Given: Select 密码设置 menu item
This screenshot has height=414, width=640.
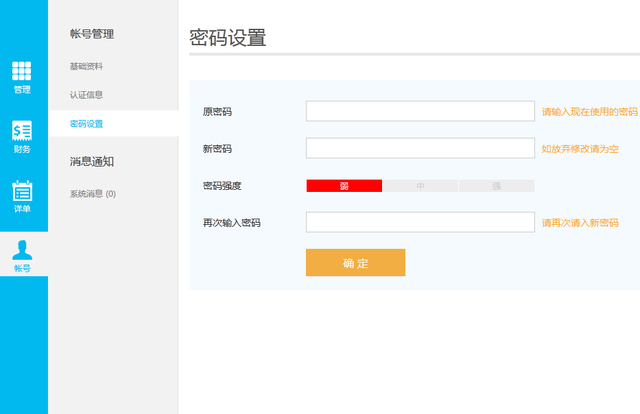Looking at the screenshot, I should pyautogui.click(x=86, y=124).
